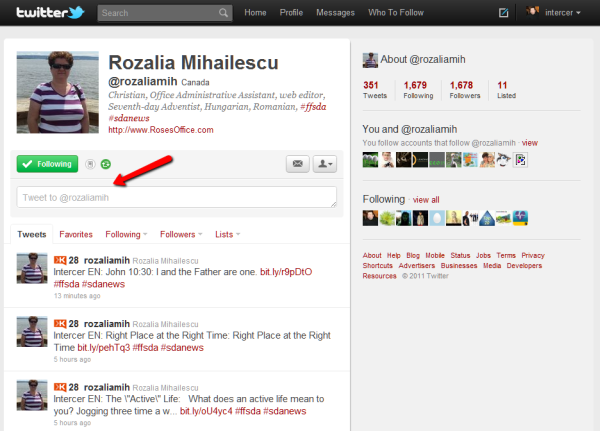600x431 pixels.
Task: Toggle the green Following button
Action: (47, 164)
